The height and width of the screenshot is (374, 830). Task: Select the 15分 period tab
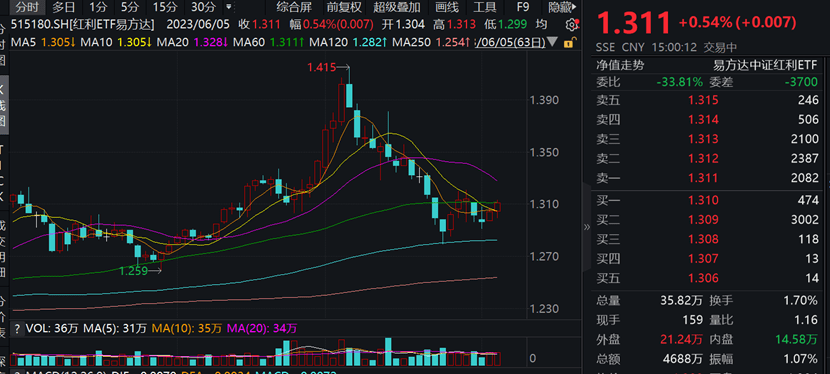pyautogui.click(x=165, y=7)
